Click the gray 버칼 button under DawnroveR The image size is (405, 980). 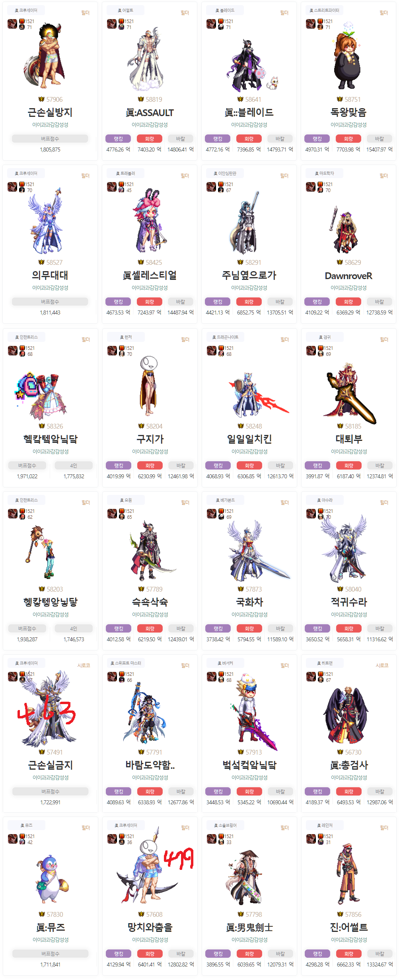[x=379, y=302]
